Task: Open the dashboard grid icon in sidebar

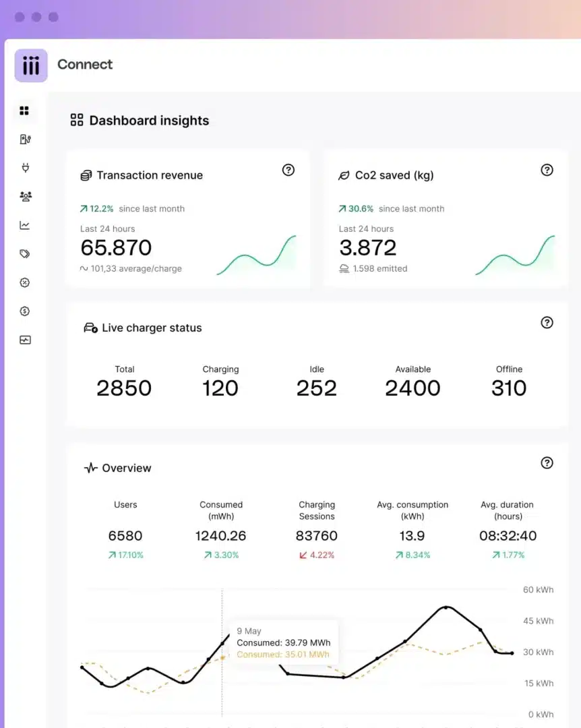Action: click(x=24, y=111)
